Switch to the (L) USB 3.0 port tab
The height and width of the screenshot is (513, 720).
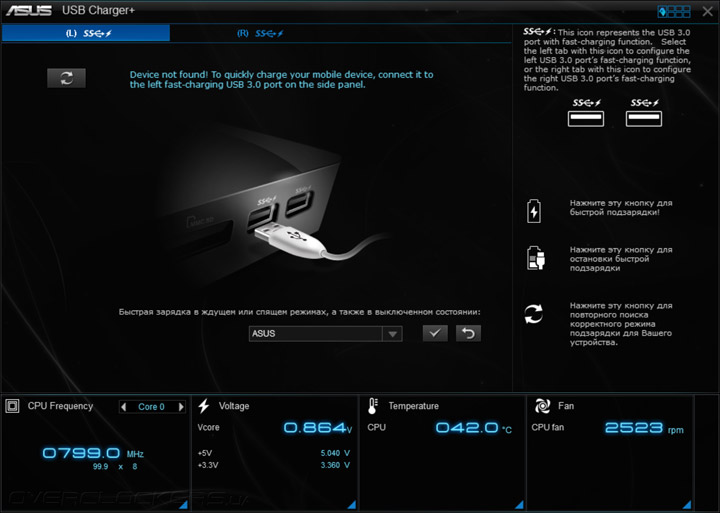point(86,33)
